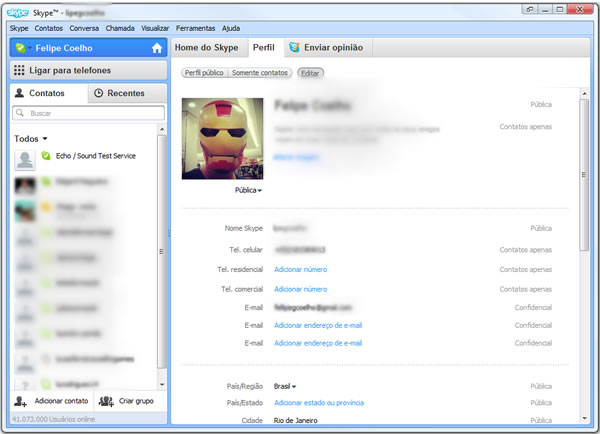Click the search magnifier icon in Buscar
This screenshot has width=600, height=434.
20,113
